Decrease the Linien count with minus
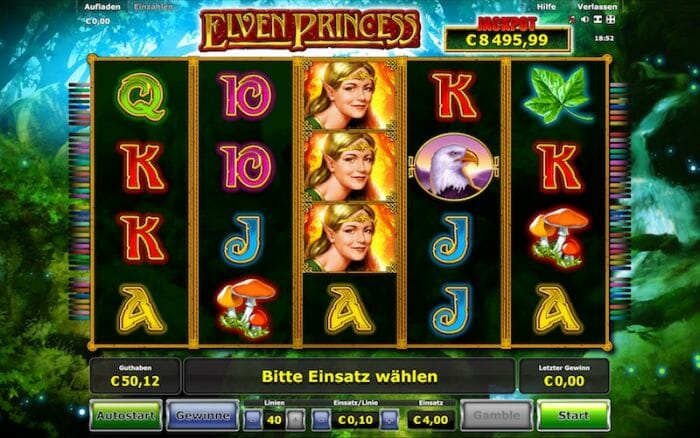 pyautogui.click(x=252, y=420)
